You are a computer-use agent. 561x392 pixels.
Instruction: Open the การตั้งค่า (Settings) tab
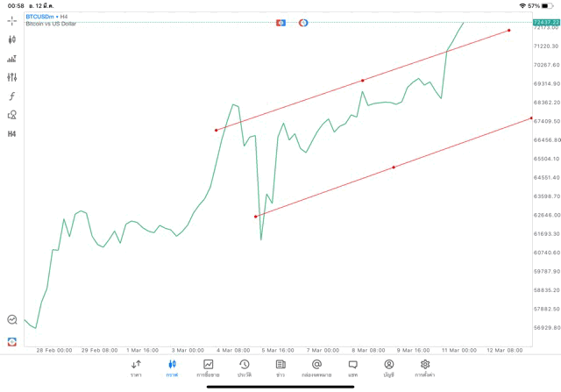[425, 368]
